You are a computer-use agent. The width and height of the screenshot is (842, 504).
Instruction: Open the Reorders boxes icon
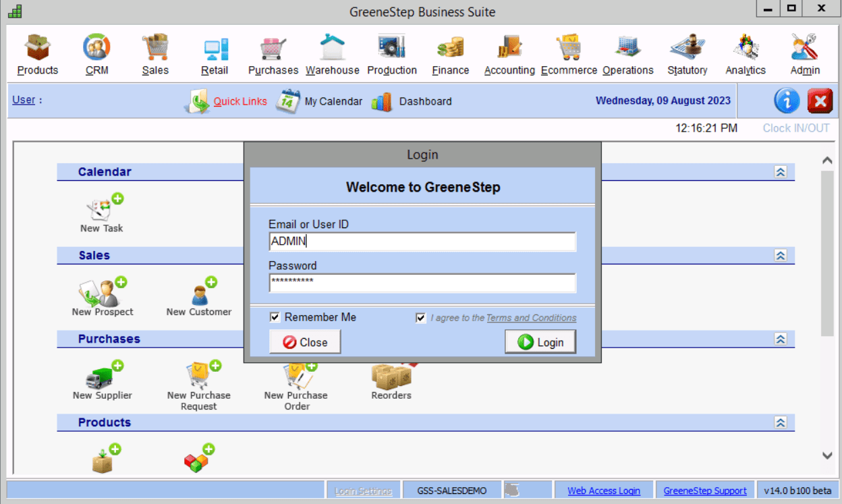coord(391,376)
